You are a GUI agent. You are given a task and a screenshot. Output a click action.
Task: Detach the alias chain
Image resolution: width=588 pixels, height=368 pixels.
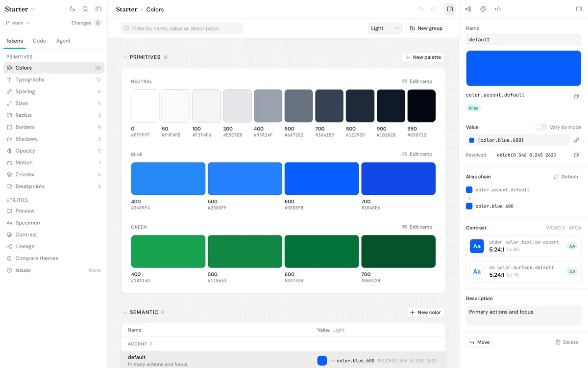tap(565, 177)
